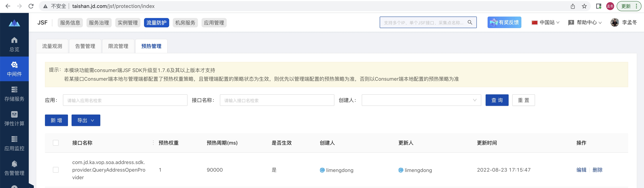Click the not-secure warning icon

(x=45, y=6)
